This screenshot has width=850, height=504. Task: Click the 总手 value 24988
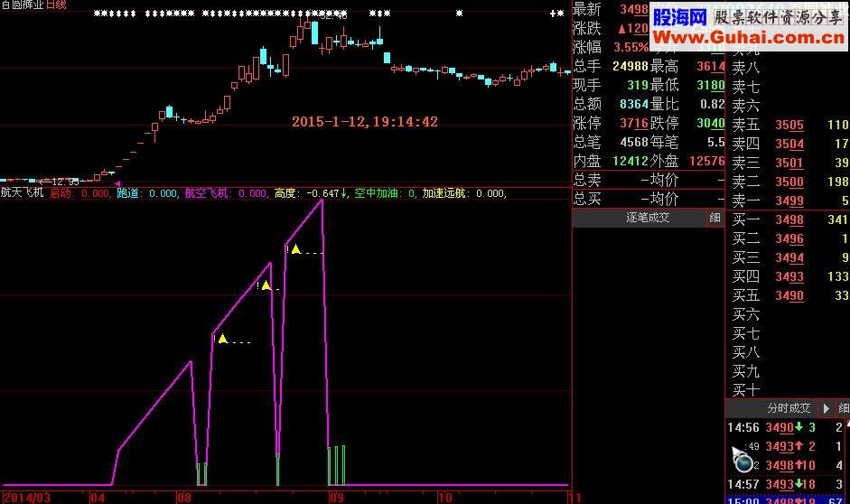click(x=630, y=67)
